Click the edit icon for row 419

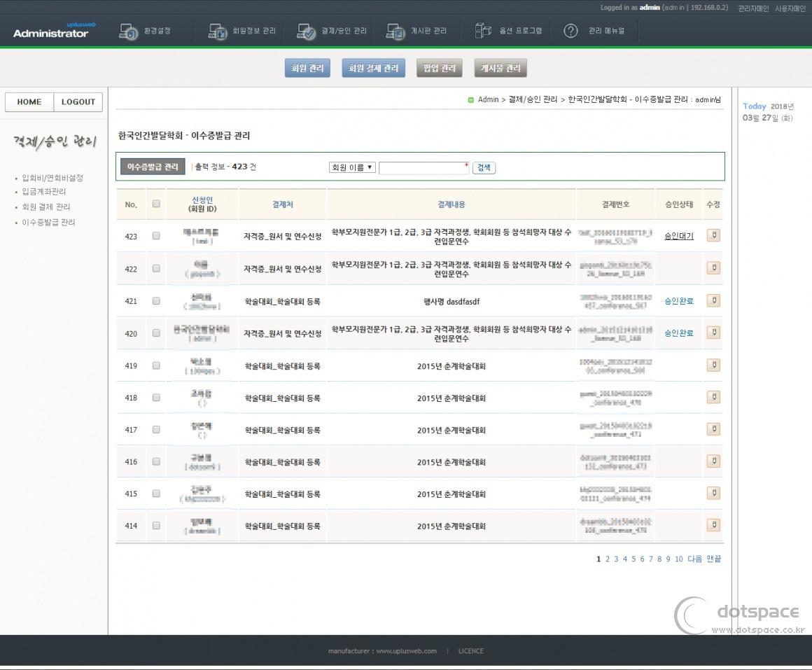[x=713, y=365]
